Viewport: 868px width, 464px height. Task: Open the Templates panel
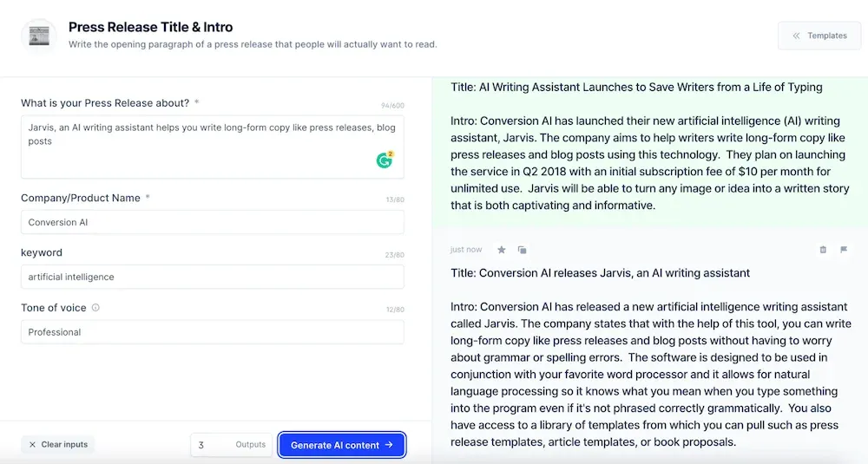pos(819,36)
